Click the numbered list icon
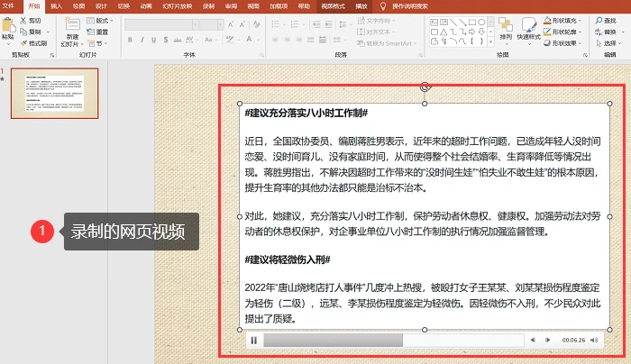The height and width of the screenshot is (364, 631). [x=295, y=24]
